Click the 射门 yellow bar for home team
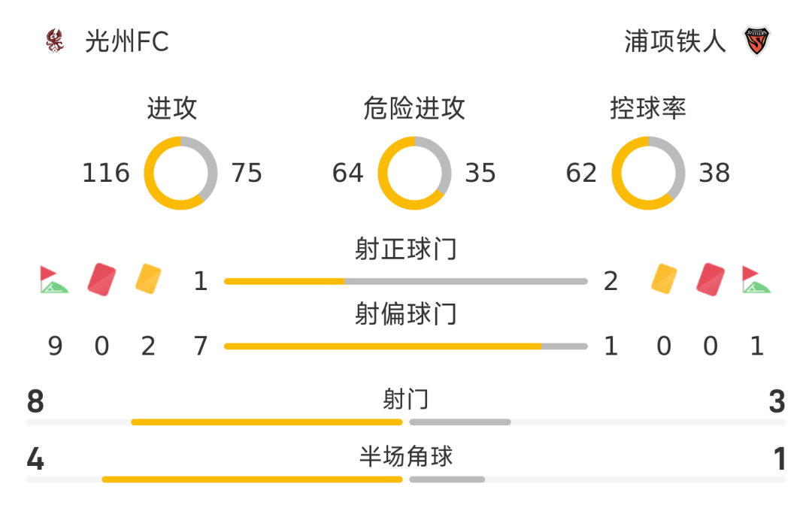 [x=267, y=422]
